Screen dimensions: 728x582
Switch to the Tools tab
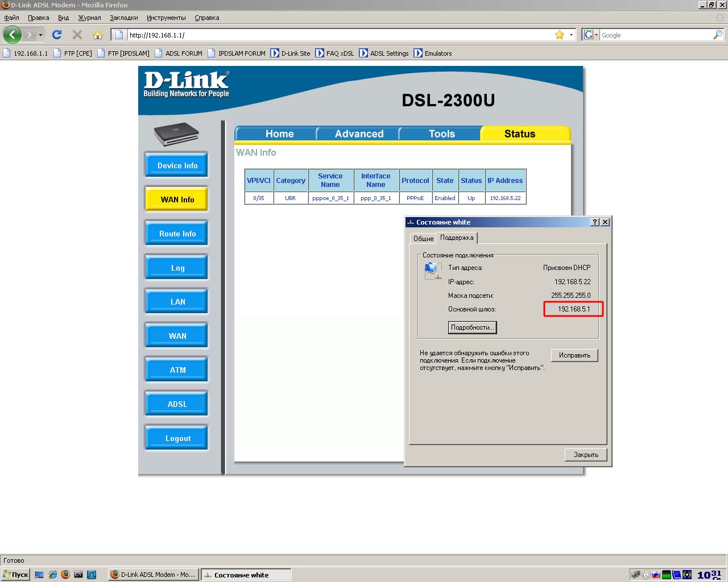pos(441,134)
